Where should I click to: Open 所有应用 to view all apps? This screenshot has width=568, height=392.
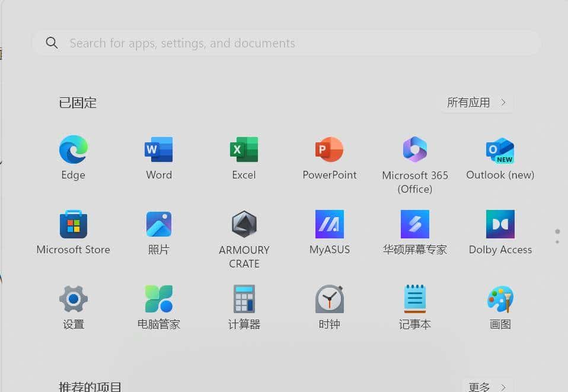pyautogui.click(x=477, y=102)
